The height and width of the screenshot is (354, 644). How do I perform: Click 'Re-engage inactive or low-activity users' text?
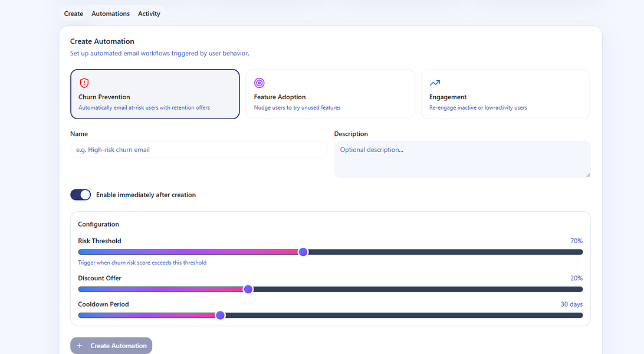478,107
